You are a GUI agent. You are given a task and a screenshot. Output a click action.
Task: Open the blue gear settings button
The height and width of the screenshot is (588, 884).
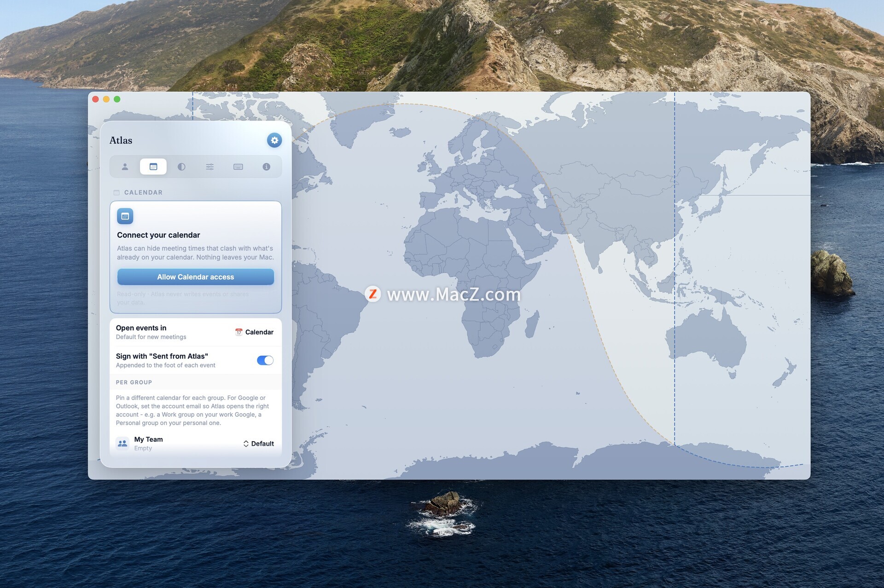pyautogui.click(x=274, y=140)
